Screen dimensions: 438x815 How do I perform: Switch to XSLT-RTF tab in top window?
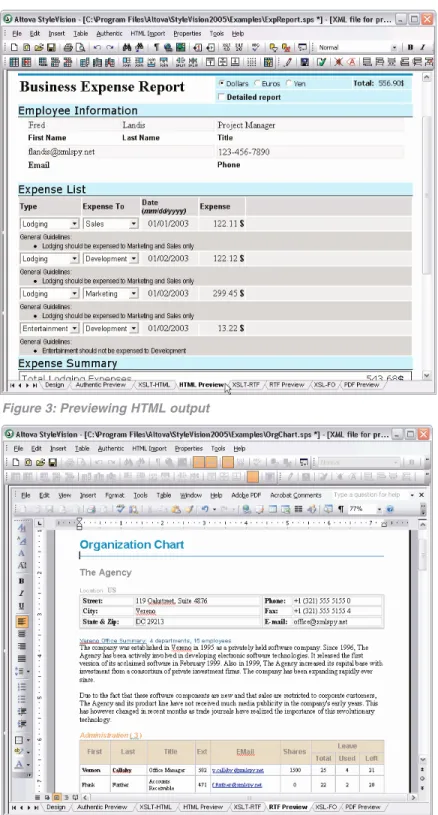tap(246, 385)
